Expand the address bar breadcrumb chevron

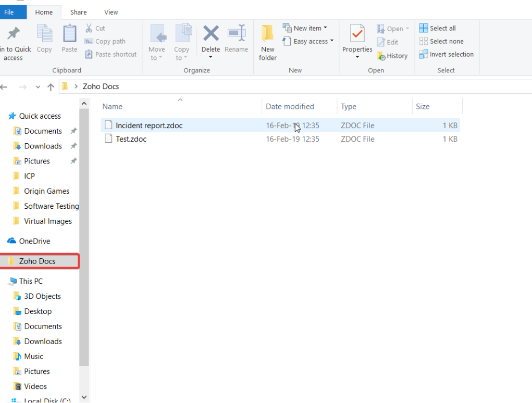tap(76, 86)
